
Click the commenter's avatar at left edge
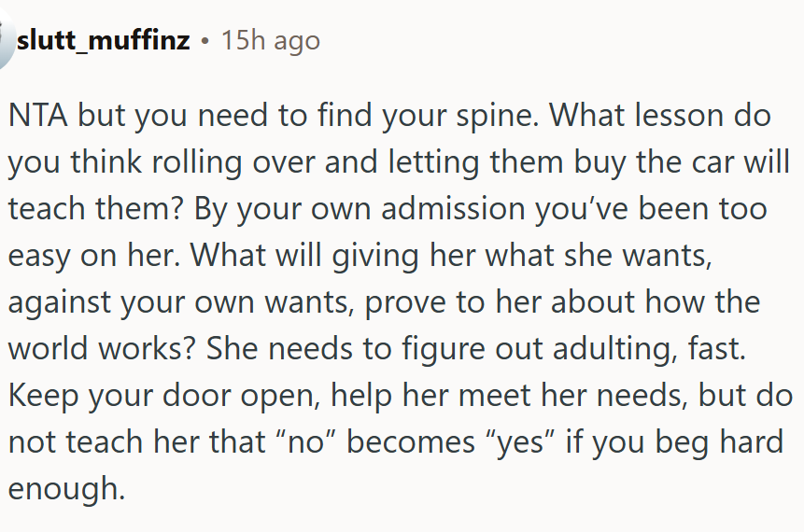pyautogui.click(x=5, y=42)
